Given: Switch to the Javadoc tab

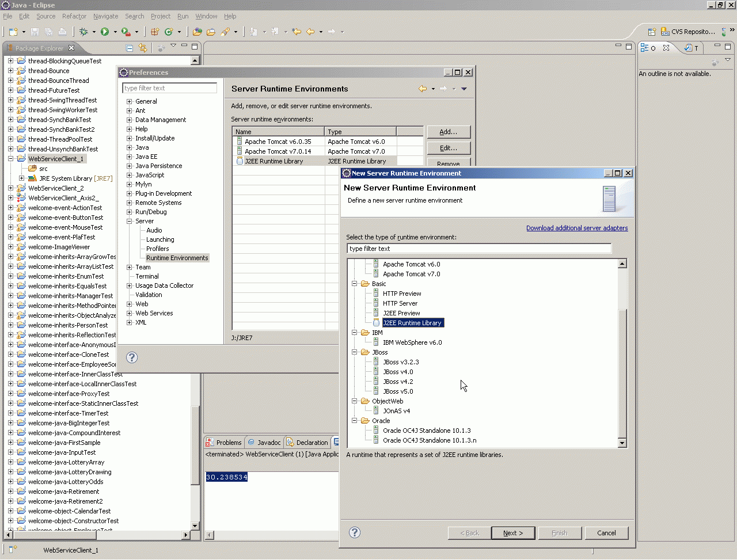Looking at the screenshot, I should 264,442.
